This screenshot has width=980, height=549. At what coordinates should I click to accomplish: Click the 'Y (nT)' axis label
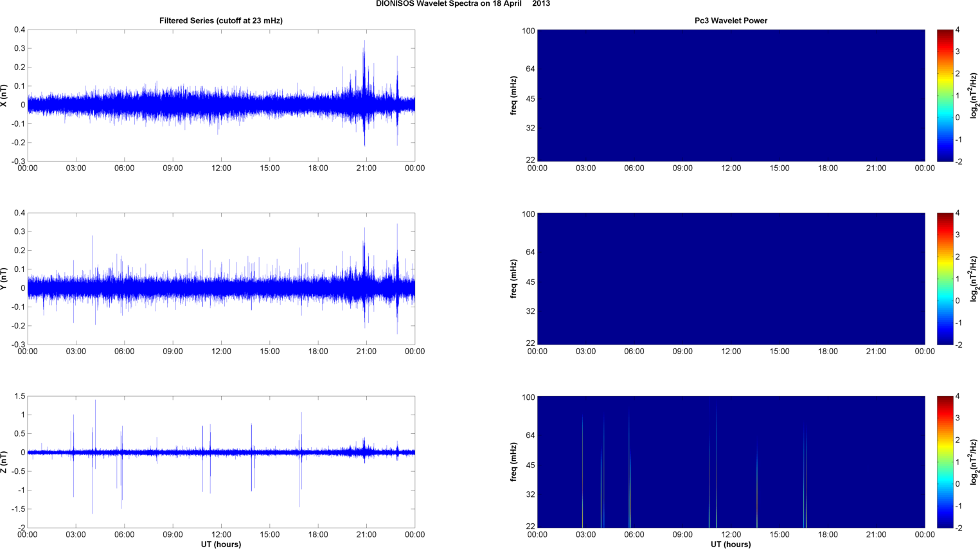4,278
